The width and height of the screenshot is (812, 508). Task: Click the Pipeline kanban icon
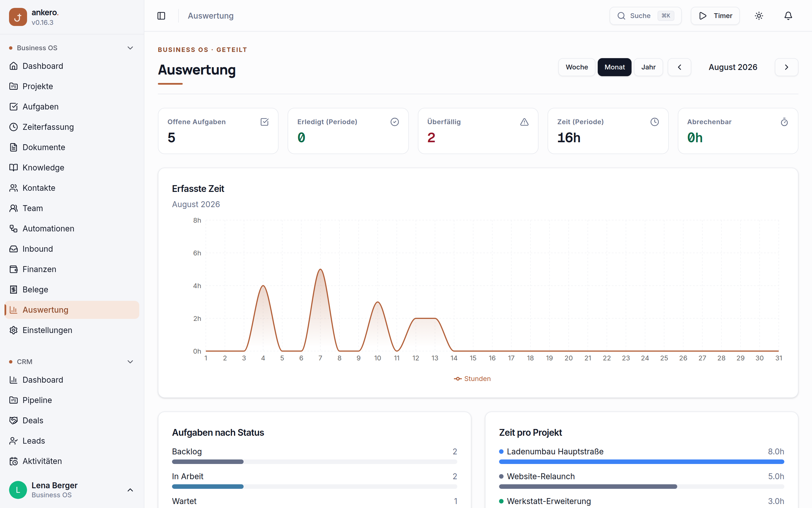pos(14,400)
